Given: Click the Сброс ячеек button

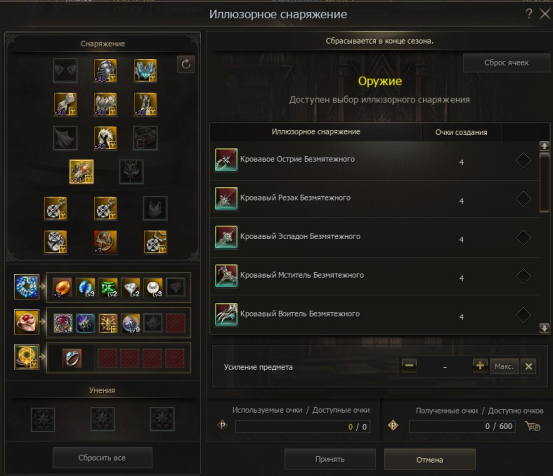Looking at the screenshot, I should click(x=506, y=63).
